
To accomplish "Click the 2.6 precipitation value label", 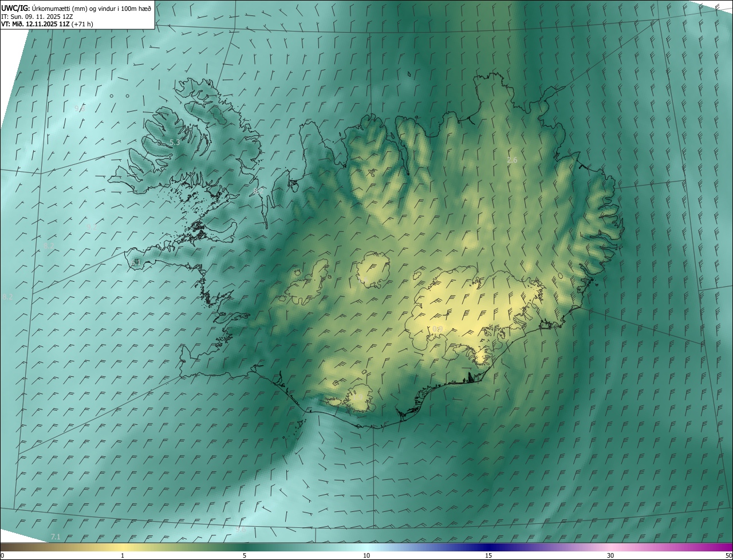I will [512, 160].
